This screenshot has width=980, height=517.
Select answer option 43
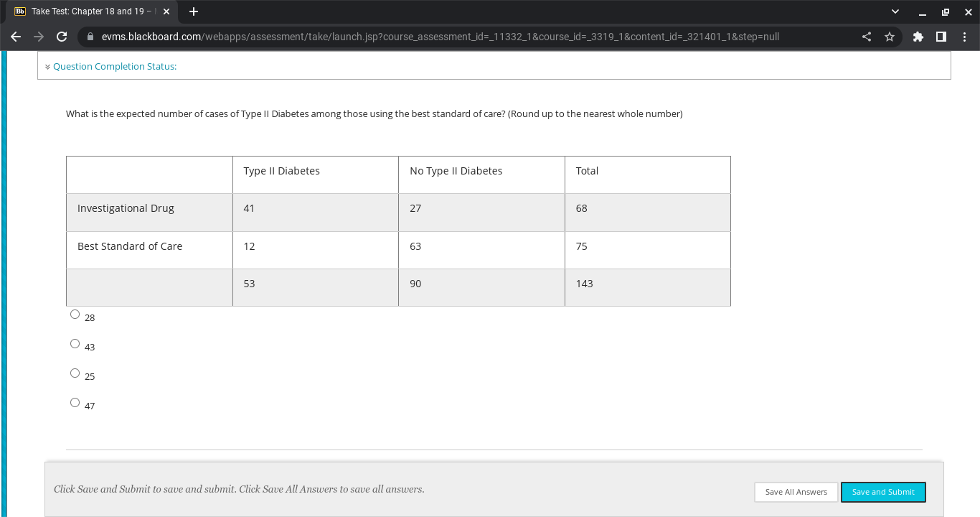click(x=75, y=344)
